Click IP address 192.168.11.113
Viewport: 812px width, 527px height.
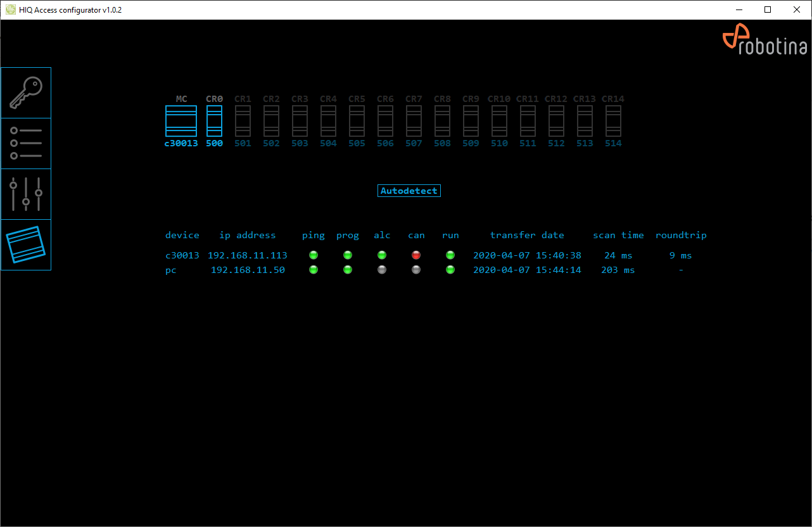(x=248, y=255)
